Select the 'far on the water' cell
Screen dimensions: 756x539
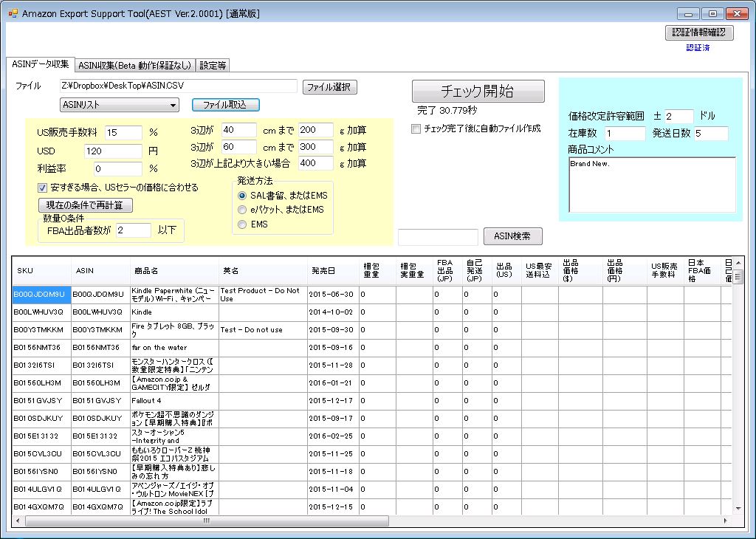coord(174,348)
